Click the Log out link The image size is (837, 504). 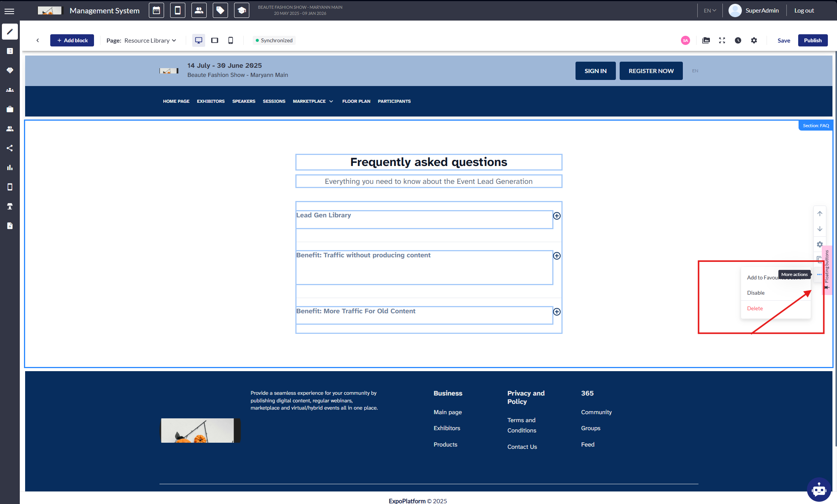804,11
